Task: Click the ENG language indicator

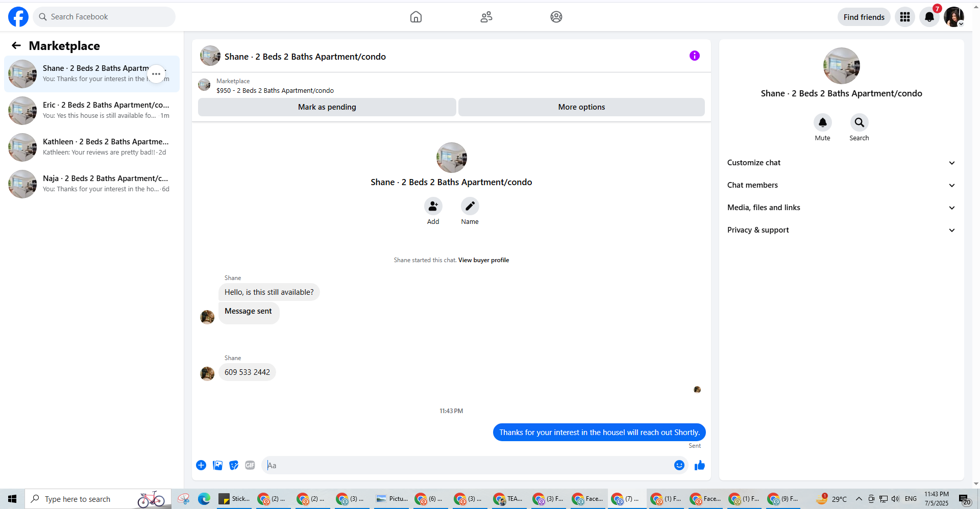Action: tap(911, 499)
